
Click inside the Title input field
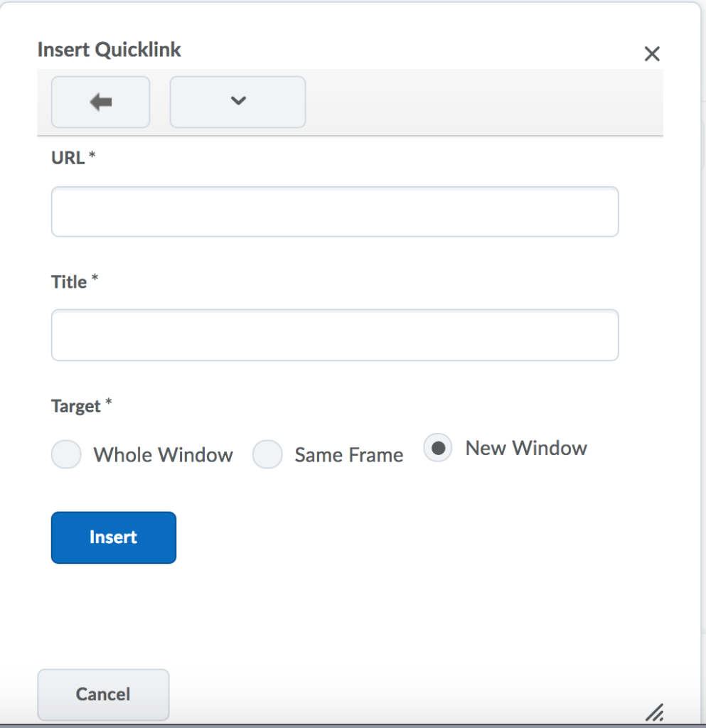tap(334, 335)
